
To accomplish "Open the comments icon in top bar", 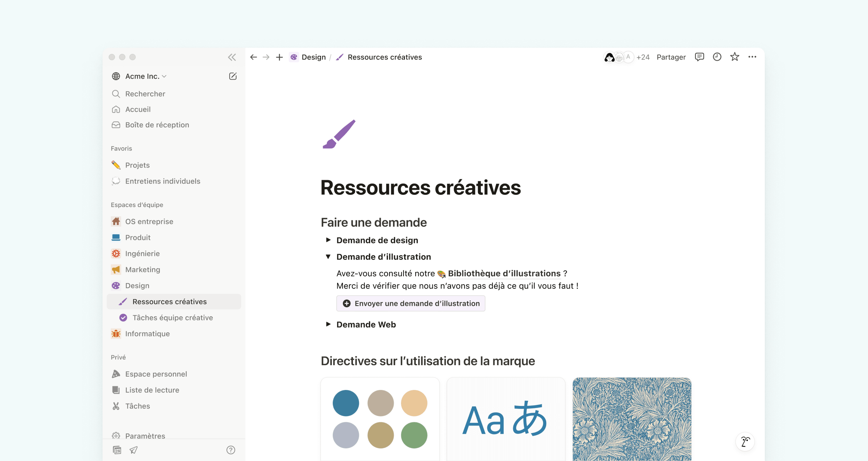I will coord(699,57).
